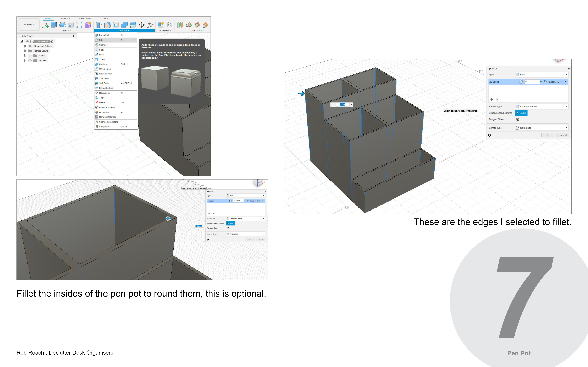Click the Create Sketch icon
This screenshot has height=367, width=588.
(x=45, y=25)
